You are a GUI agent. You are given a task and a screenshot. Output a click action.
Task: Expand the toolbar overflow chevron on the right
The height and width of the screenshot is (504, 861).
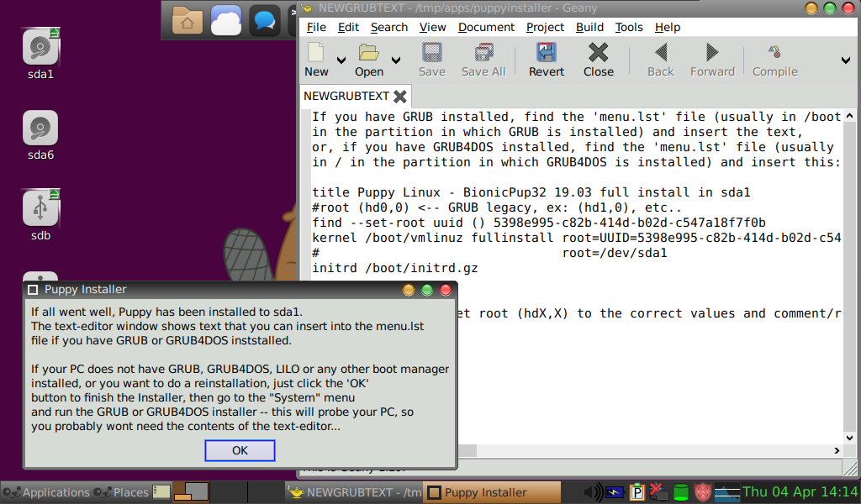click(846, 59)
